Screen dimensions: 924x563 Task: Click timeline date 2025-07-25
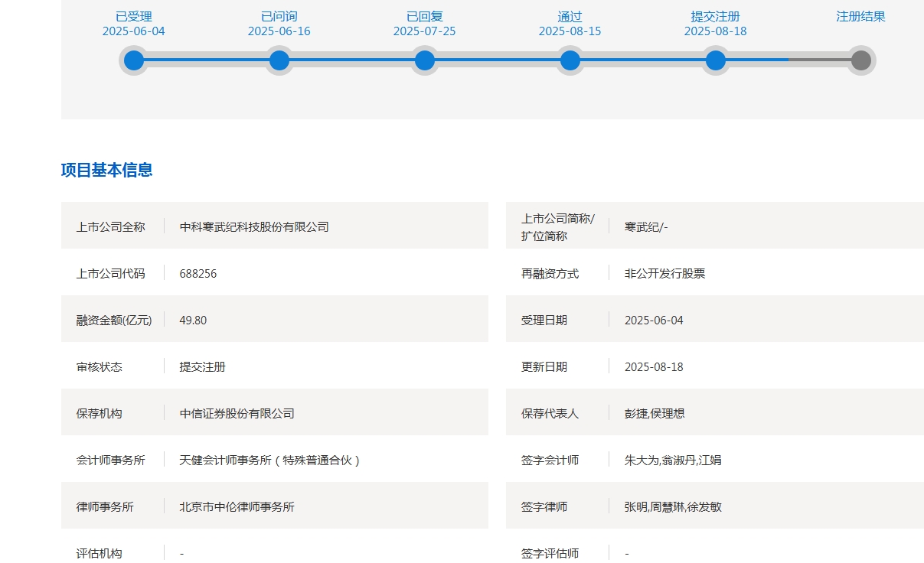[425, 31]
